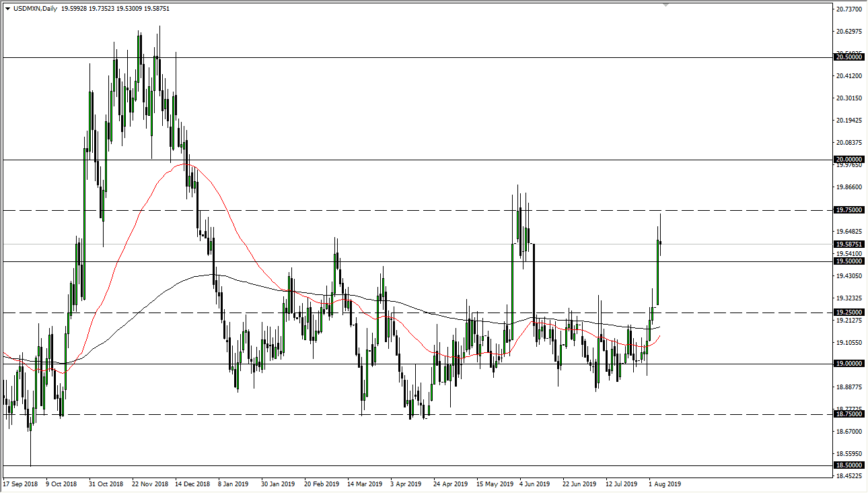
Task: Click the 19.75000 dashed level label
Action: [x=850, y=210]
